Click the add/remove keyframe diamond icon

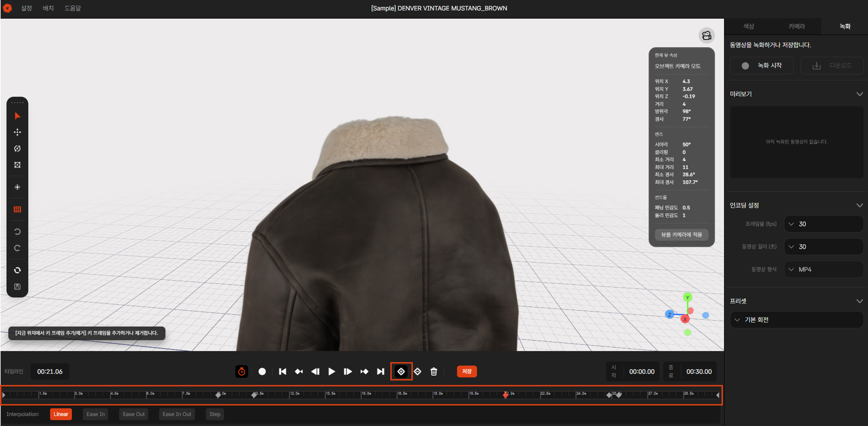[401, 371]
